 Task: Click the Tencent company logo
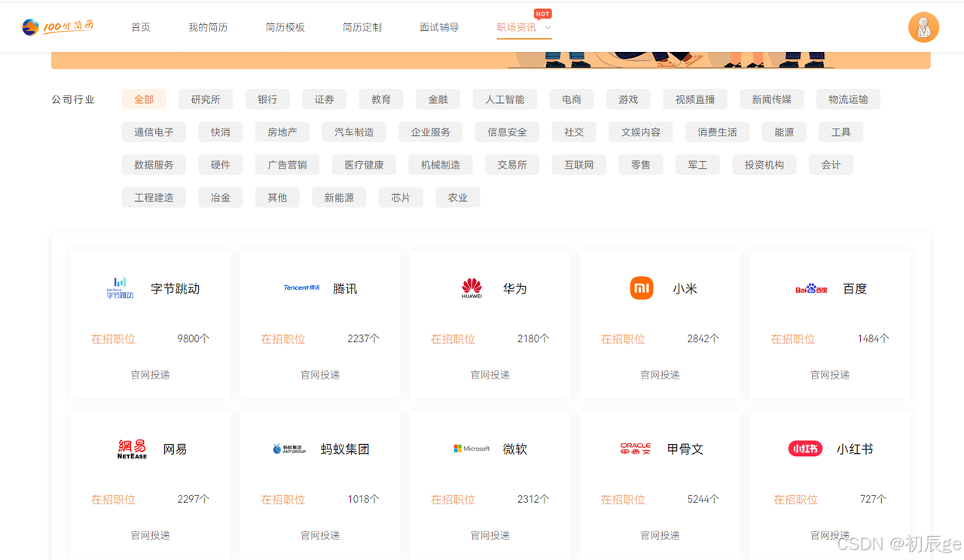pyautogui.click(x=301, y=288)
